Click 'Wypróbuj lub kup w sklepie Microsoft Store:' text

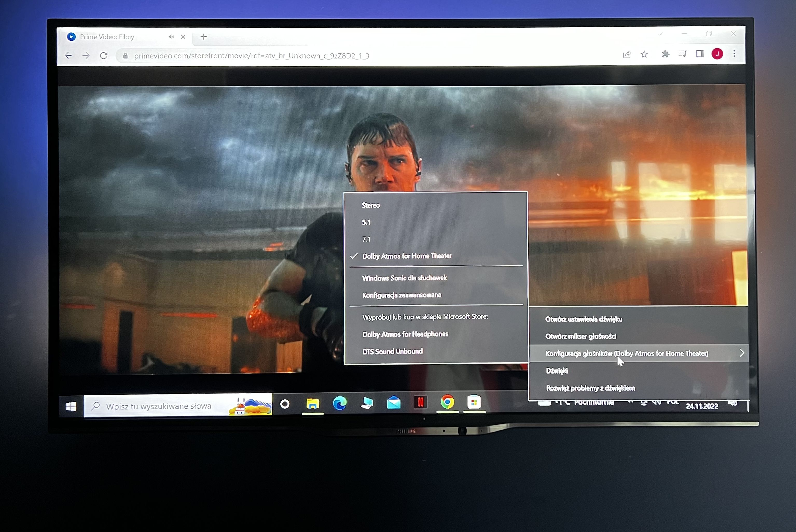pyautogui.click(x=425, y=317)
